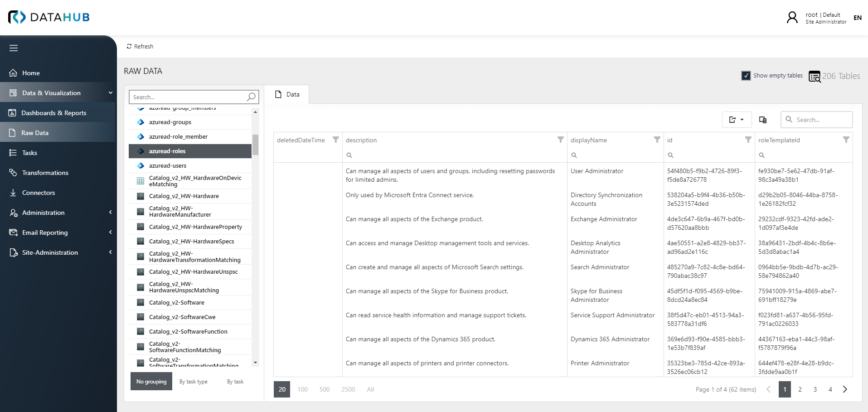Expand the Administration section
Image resolution: width=868 pixels, height=412 pixels.
click(43, 213)
